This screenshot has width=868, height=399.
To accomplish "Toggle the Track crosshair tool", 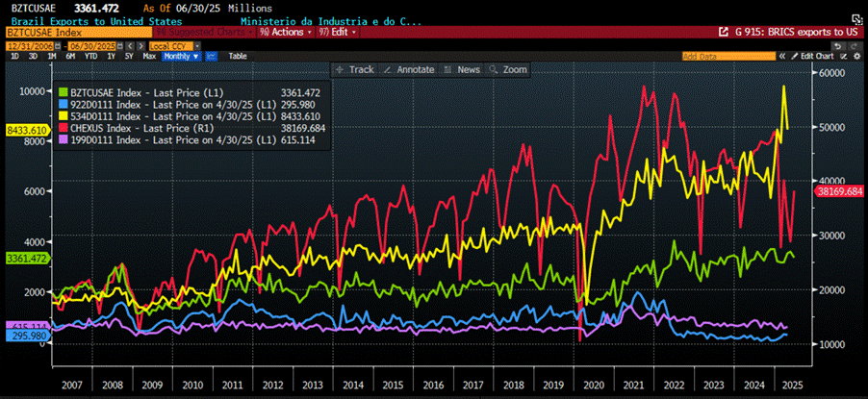I will (x=355, y=69).
